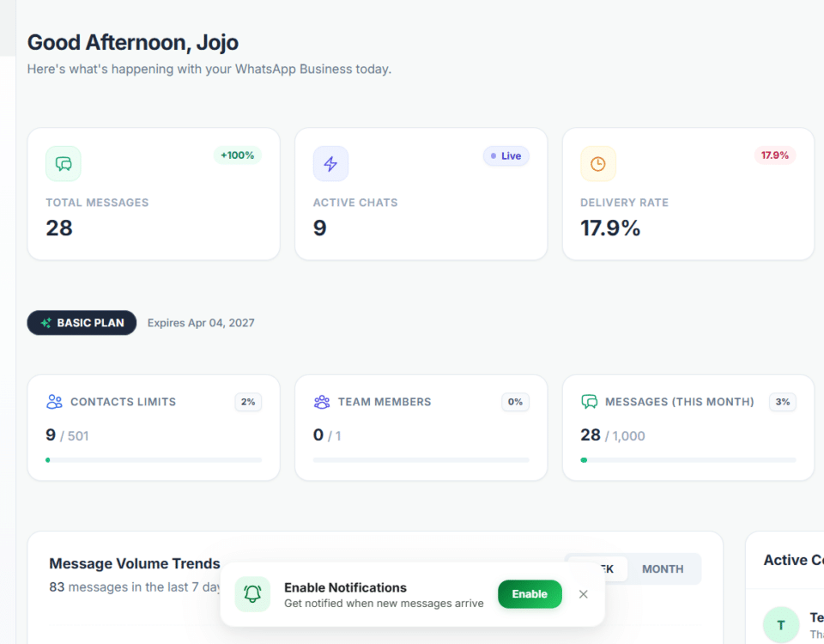Click the Messages This Month progress bar
Image resolution: width=824 pixels, height=644 pixels.
[x=688, y=460]
